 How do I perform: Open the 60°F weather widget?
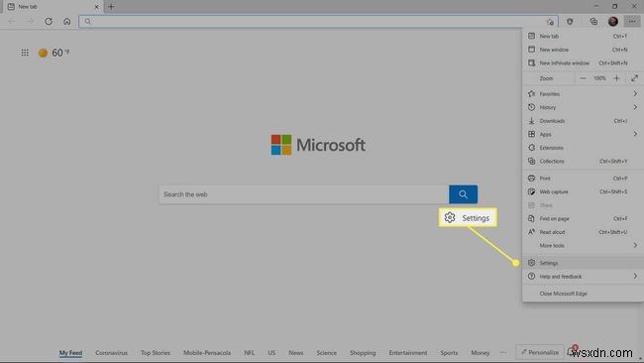click(54, 53)
